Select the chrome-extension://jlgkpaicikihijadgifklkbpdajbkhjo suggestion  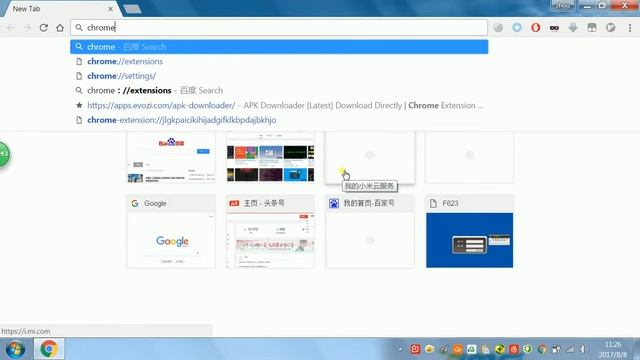tap(279, 120)
